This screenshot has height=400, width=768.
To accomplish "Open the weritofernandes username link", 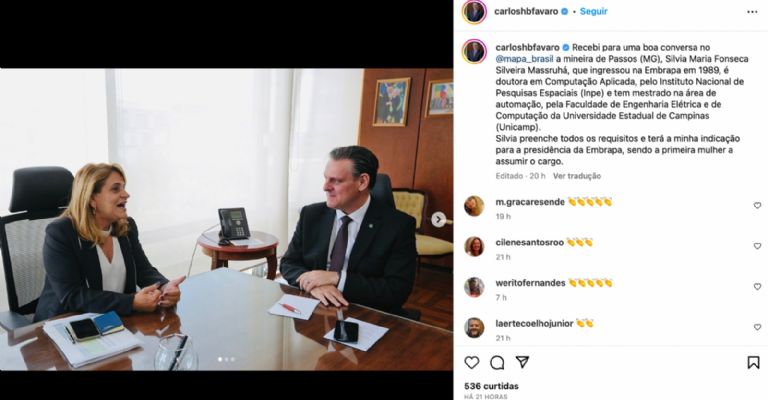I will tap(530, 283).
